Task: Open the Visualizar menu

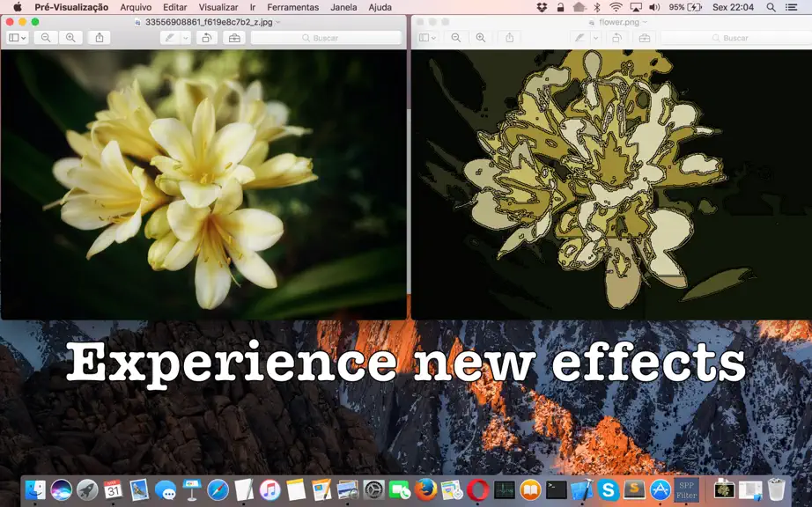Action: pyautogui.click(x=218, y=7)
